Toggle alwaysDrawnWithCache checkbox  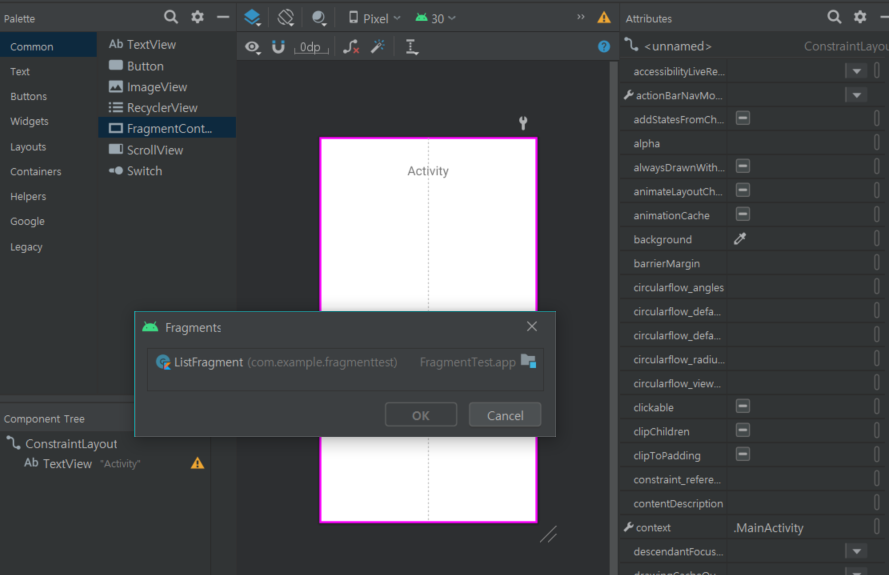tap(743, 166)
